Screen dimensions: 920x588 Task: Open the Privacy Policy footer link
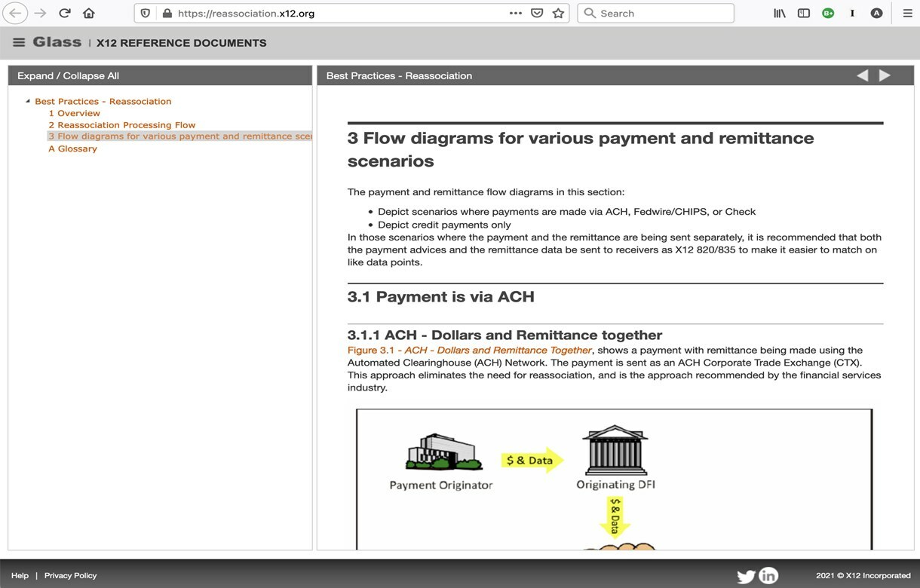(x=70, y=575)
